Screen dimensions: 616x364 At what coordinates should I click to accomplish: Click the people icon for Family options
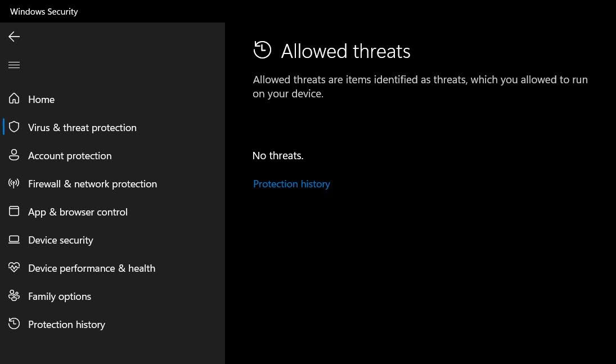(x=14, y=295)
